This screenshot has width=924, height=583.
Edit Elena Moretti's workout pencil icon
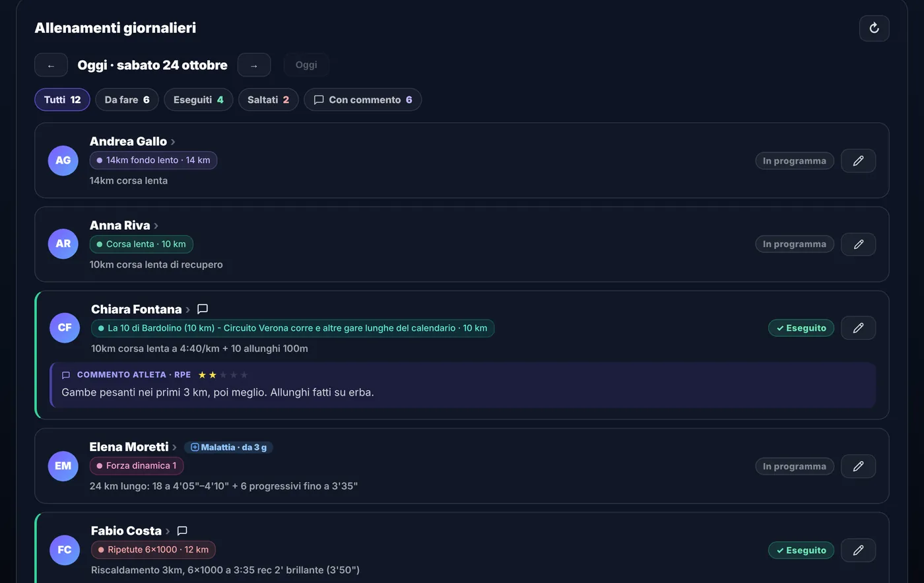pos(858,466)
